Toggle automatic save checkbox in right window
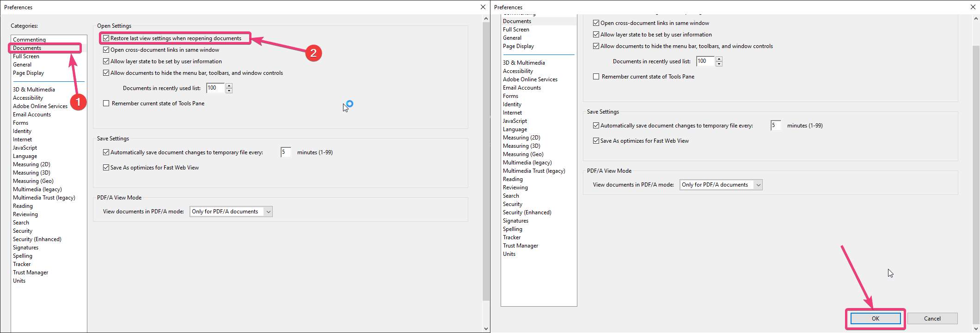This screenshot has width=980, height=333. [596, 126]
